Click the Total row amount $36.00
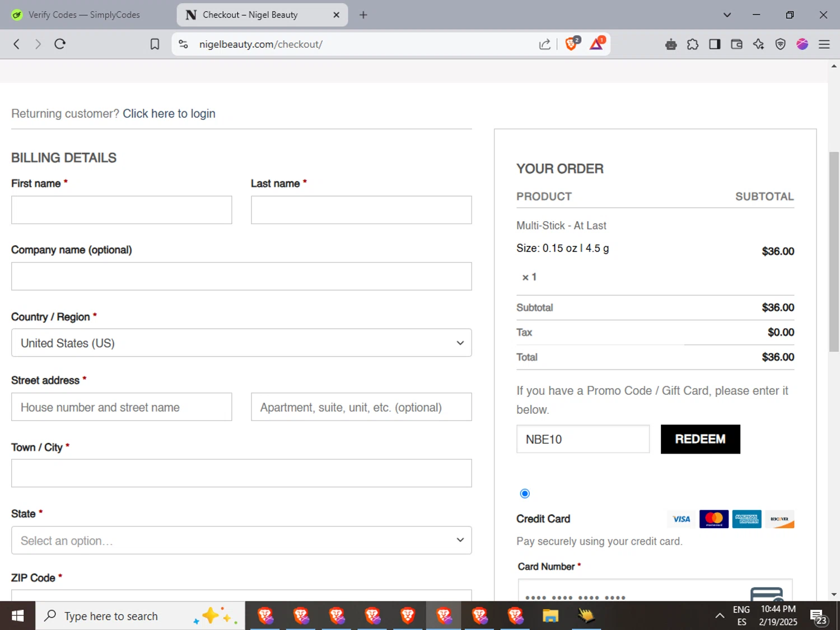Viewport: 840px width, 630px height. pos(778,357)
